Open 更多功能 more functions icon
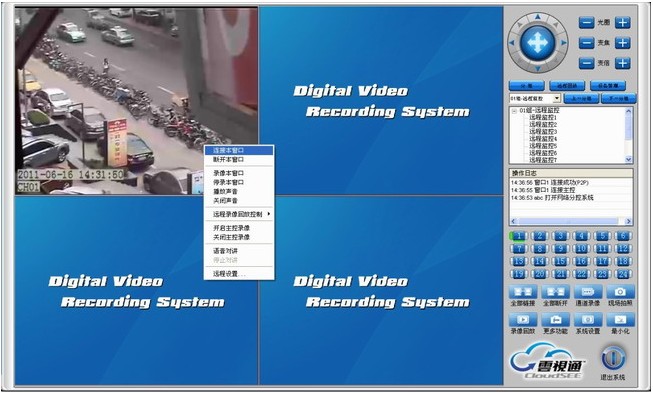Viewport: 653px width, 393px height. pos(555,320)
